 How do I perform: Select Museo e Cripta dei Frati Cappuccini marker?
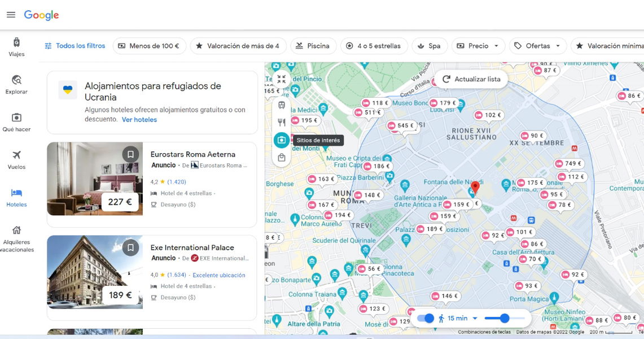[x=387, y=158]
